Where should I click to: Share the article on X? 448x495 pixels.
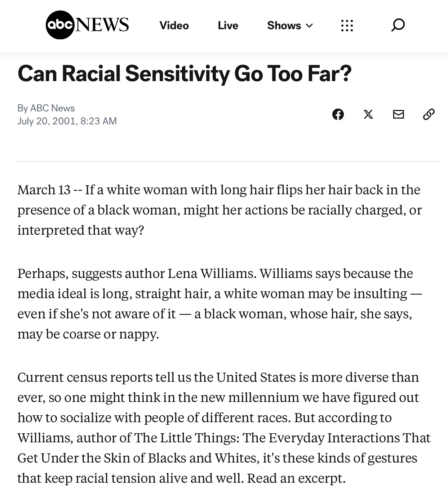pos(368,114)
